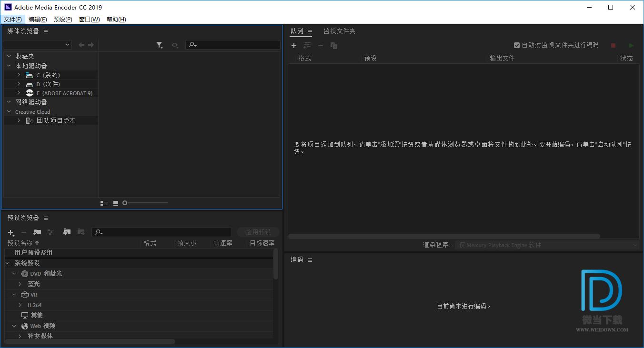Open the 编码 panel menu icon

tap(310, 260)
